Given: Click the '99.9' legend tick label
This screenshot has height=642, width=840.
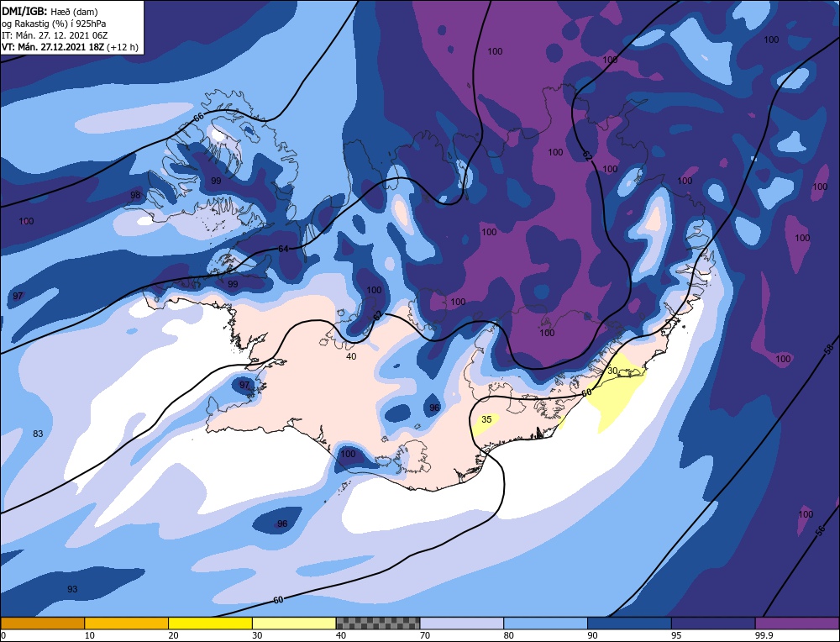Looking at the screenshot, I should point(763,635).
